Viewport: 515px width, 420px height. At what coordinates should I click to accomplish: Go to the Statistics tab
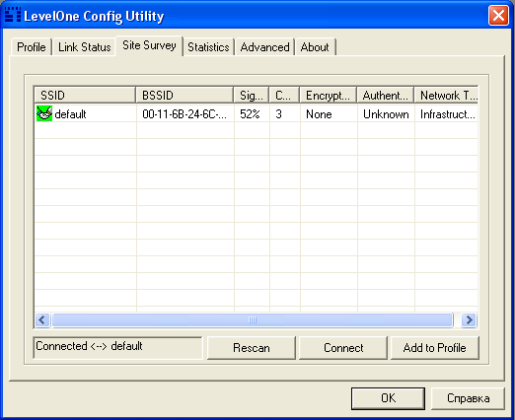pos(208,47)
